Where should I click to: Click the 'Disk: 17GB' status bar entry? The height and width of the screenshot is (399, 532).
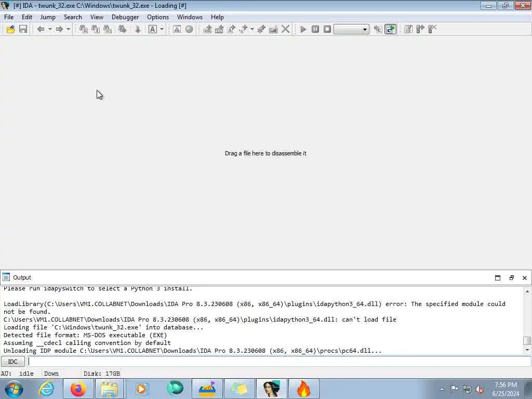click(102, 374)
